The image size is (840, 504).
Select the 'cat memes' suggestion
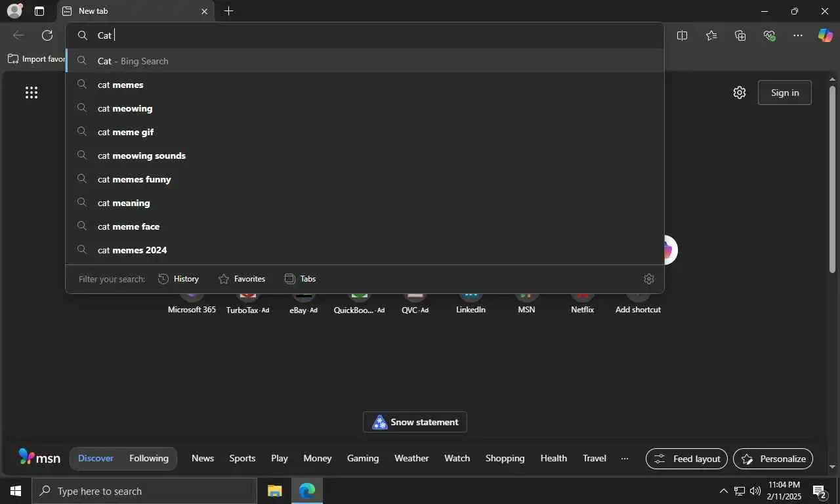point(365,85)
